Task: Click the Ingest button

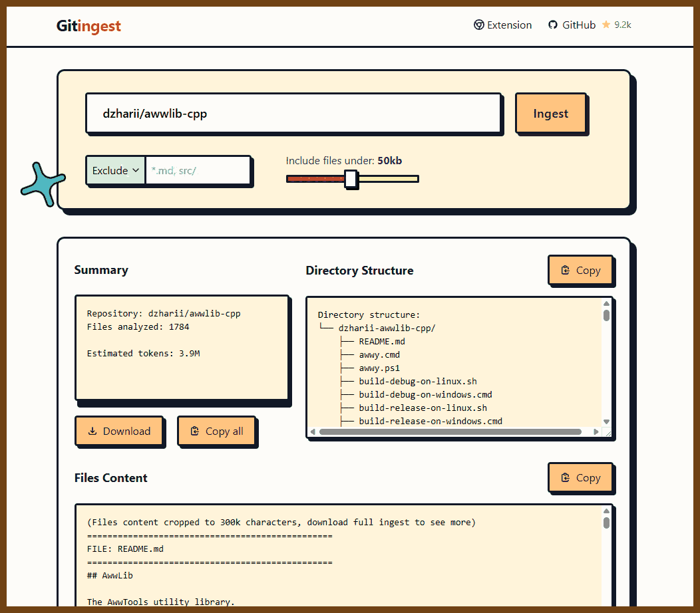Action: 550,113
